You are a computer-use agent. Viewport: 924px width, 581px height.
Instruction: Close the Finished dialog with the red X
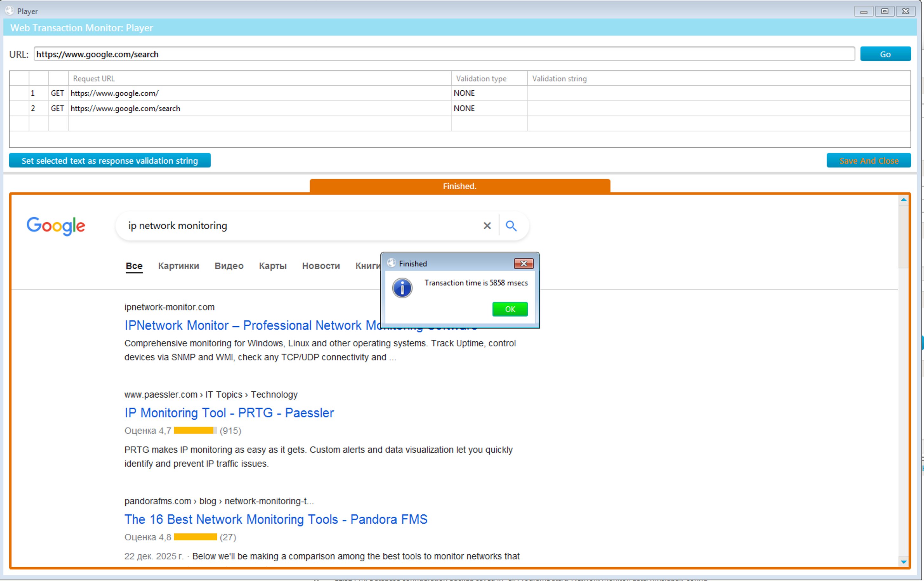523,264
